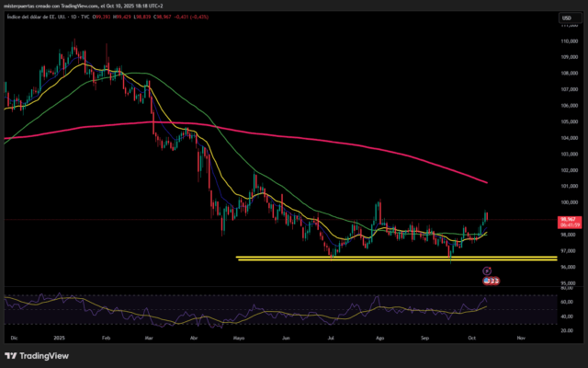
Task: Click the 100,000 level on price scale
Action: click(x=569, y=202)
